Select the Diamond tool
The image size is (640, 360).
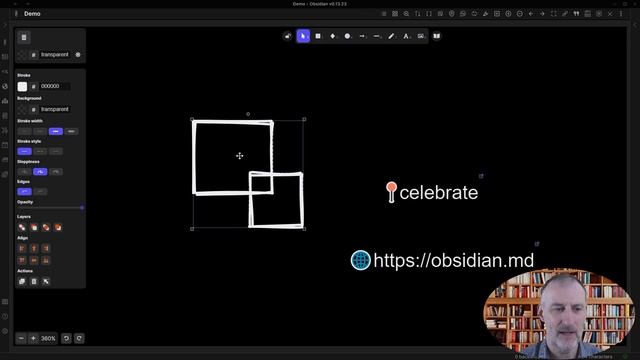[x=333, y=36]
